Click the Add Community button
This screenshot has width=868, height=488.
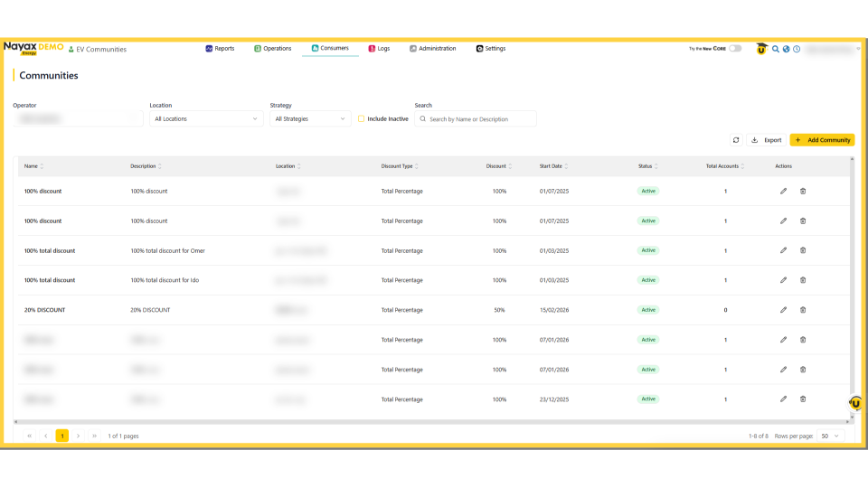tap(822, 140)
